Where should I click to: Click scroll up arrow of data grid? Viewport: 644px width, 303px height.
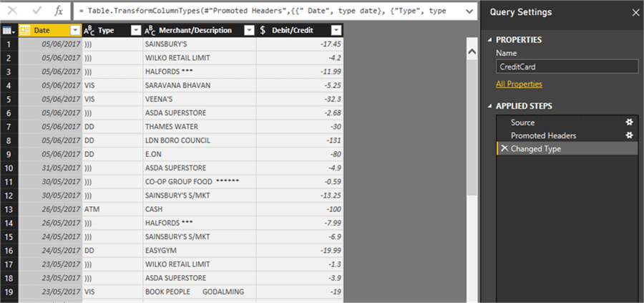(472, 52)
